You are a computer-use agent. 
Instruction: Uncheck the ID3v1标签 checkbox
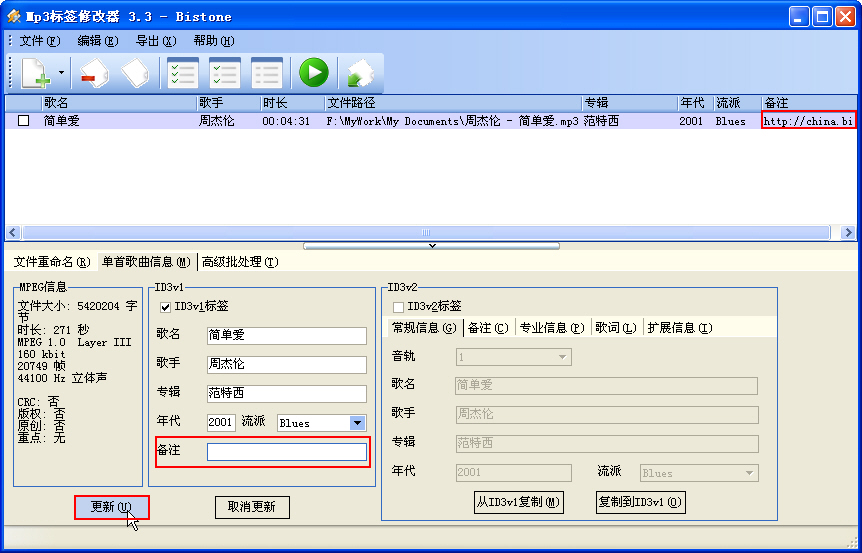(166, 307)
